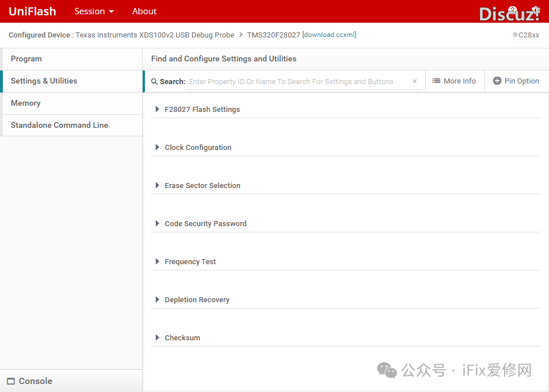Click the Pin Option plus icon

[497, 81]
